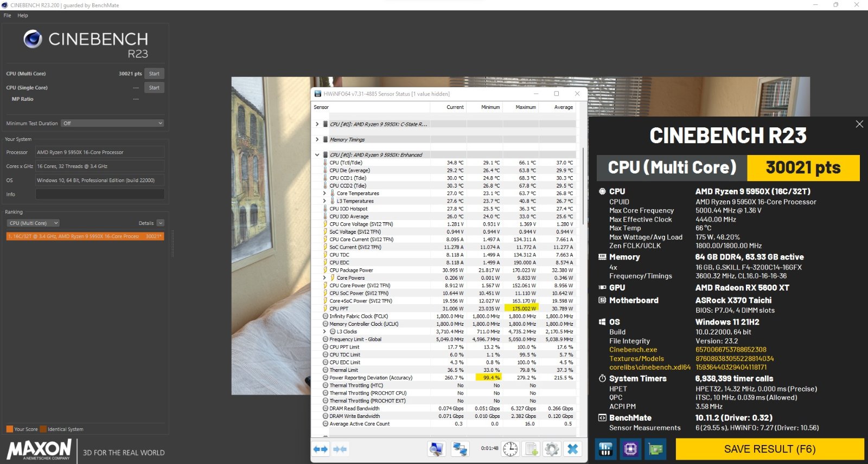
Task: Click the corelibs\cinebench.xdl64 entry
Action: 650,367
